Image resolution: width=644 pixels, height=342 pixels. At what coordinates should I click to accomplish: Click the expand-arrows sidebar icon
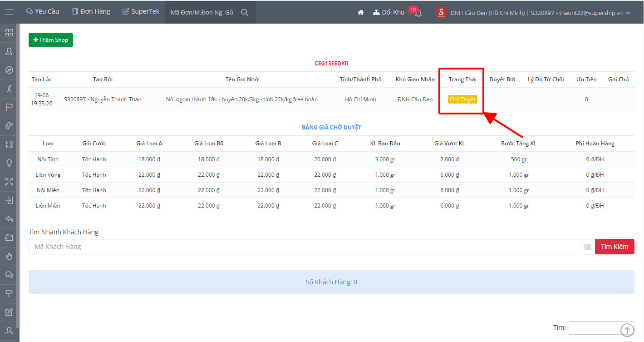point(9,182)
